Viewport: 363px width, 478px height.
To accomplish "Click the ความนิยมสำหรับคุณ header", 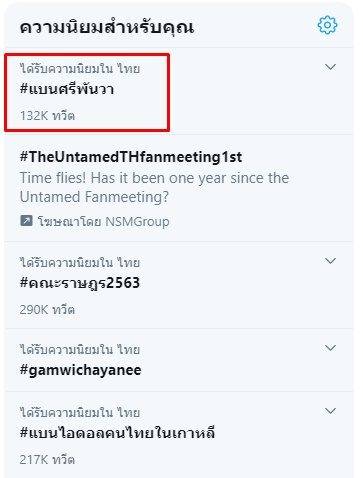I will coord(107,27).
